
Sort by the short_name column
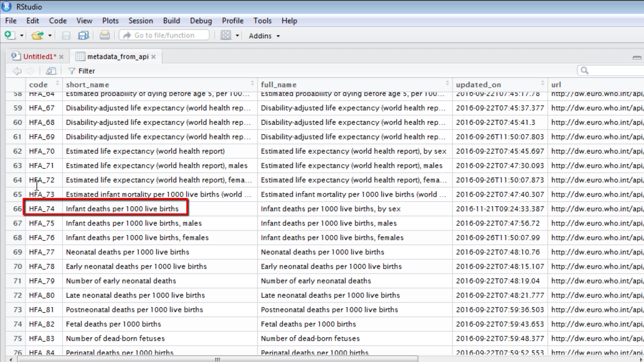[x=160, y=84]
